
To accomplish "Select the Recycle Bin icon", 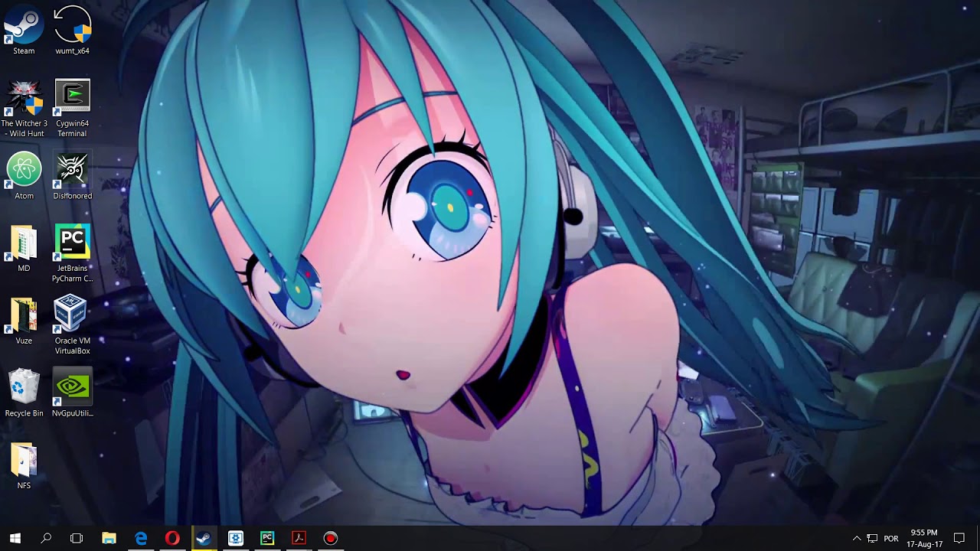I will [24, 393].
